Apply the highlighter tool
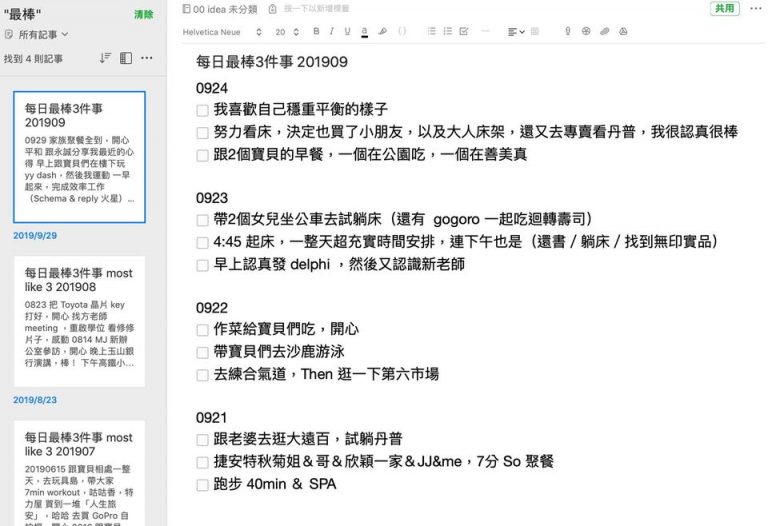This screenshot has width=768, height=526. [383, 31]
